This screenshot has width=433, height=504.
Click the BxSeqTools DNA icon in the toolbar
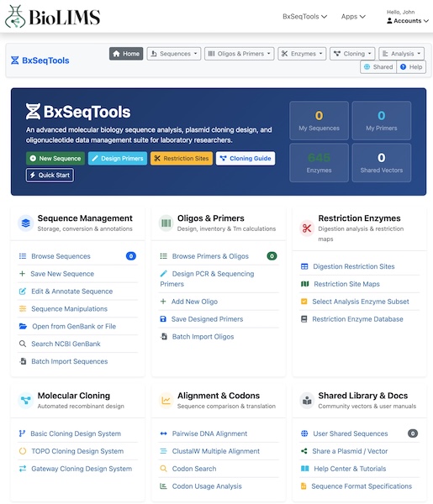coord(15,60)
